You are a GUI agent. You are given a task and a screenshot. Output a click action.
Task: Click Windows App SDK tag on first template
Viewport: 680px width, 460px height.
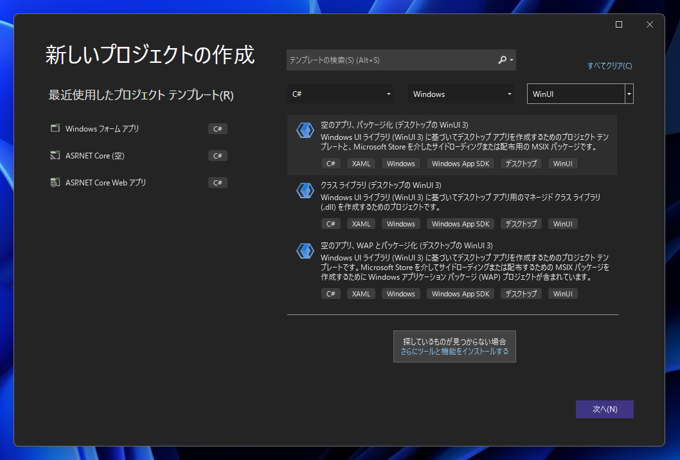[x=460, y=163]
